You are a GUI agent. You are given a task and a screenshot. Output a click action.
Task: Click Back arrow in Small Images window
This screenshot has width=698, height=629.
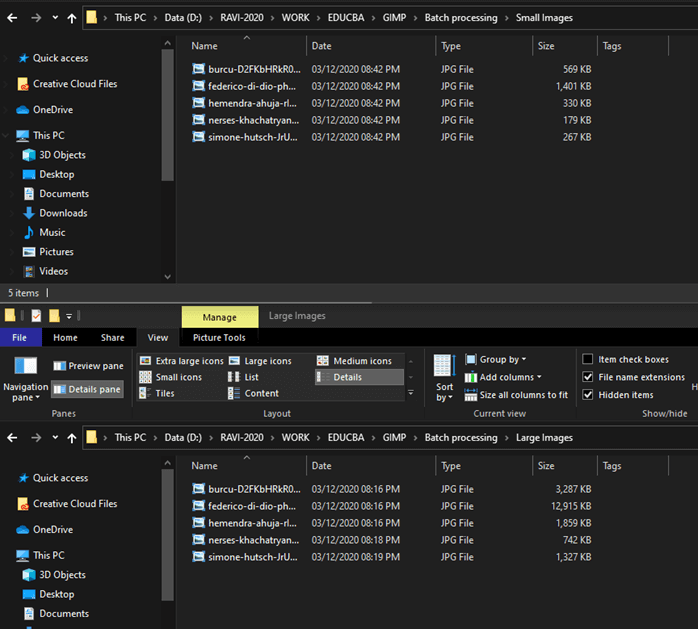pos(12,18)
